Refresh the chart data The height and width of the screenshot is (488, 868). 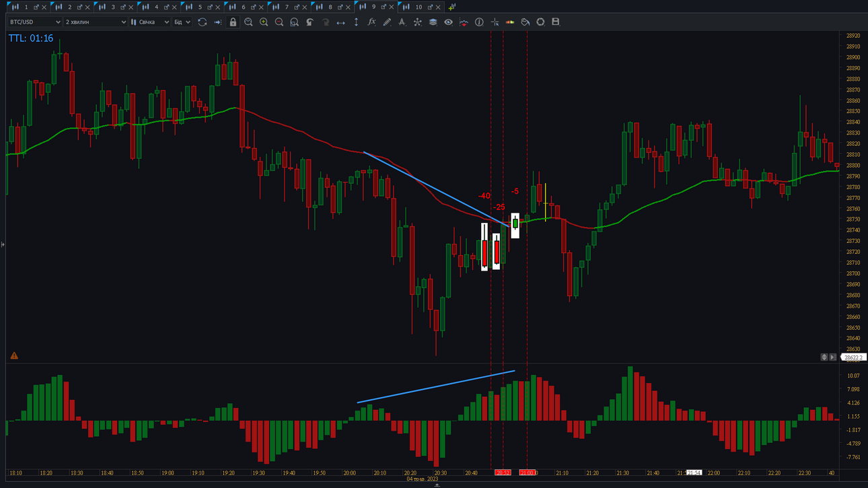click(202, 22)
